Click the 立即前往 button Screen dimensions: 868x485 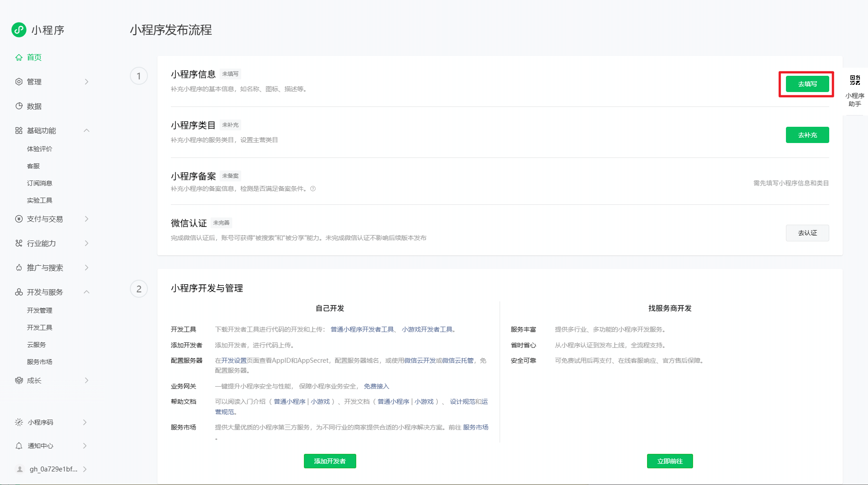[x=670, y=461]
